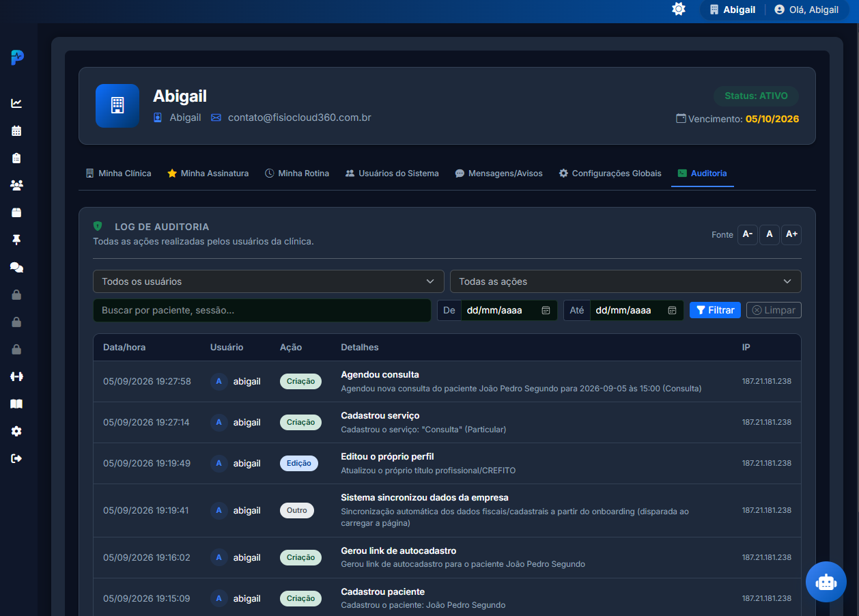Open the clipboard icon in the sidebar

(x=16, y=158)
